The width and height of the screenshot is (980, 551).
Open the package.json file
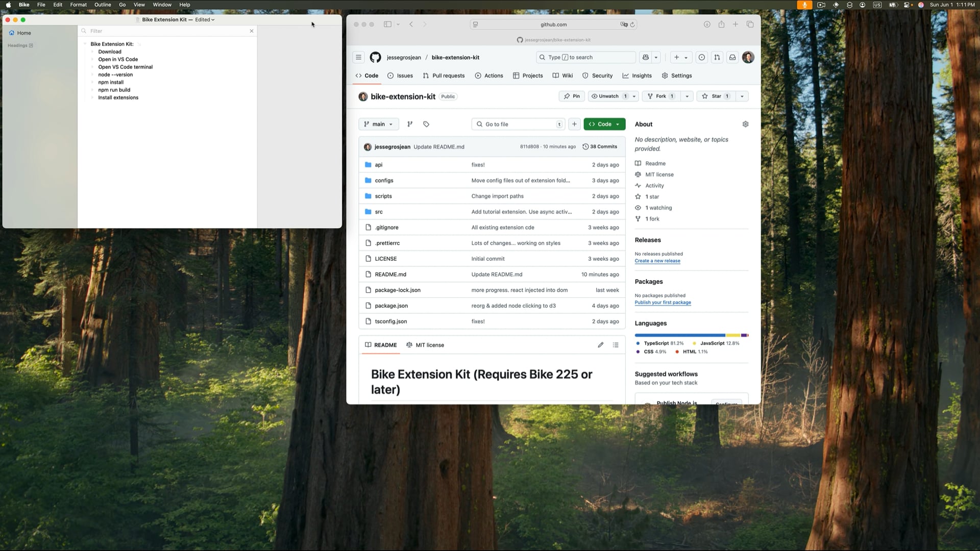(391, 306)
